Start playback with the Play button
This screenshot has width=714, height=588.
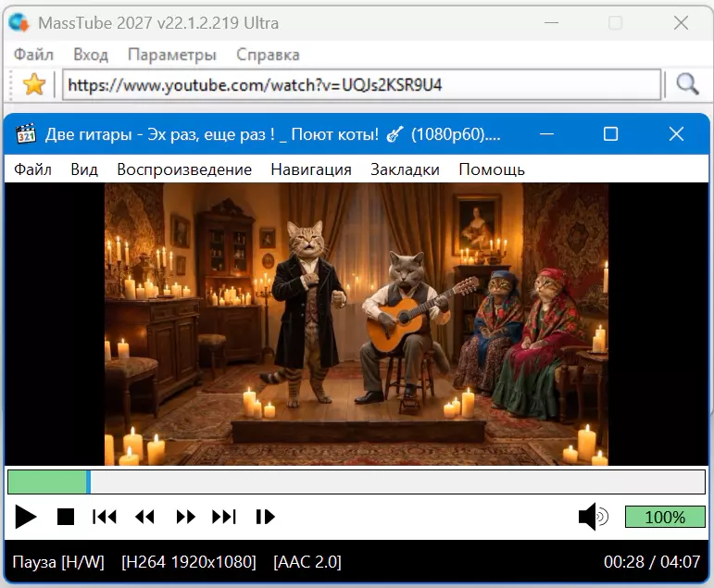[26, 517]
